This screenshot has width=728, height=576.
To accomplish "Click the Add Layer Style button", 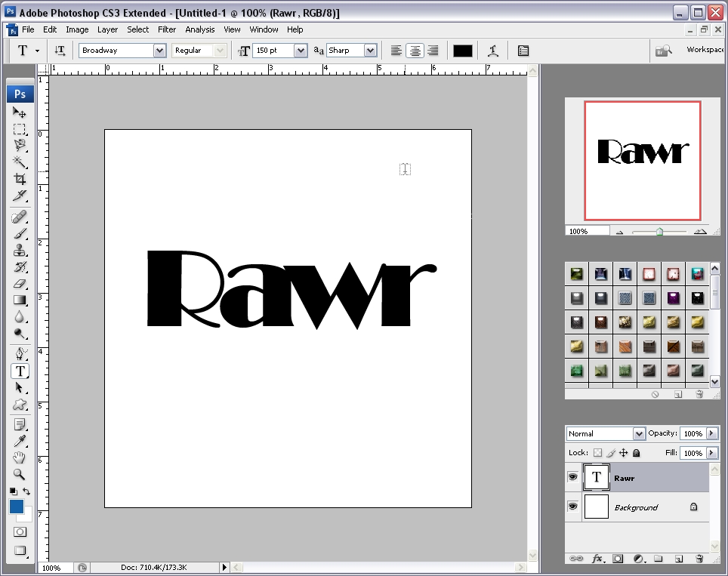I will click(597, 559).
